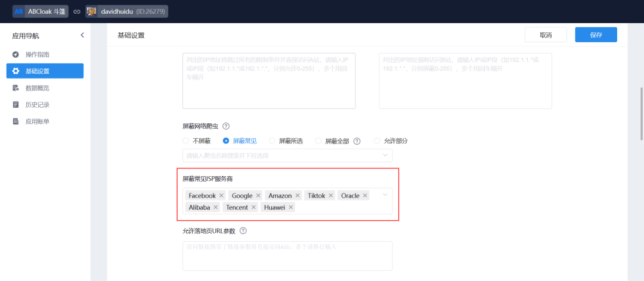Viewport: 644px width, 281px height.
Task: Click the 应用导航 heading text
Action: [x=26, y=36]
